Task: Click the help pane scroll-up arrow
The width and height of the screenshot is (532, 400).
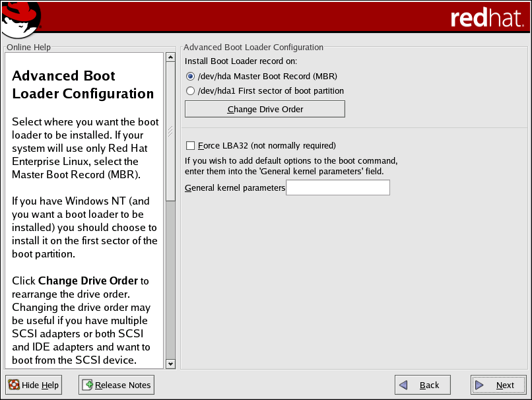Action: pos(170,58)
